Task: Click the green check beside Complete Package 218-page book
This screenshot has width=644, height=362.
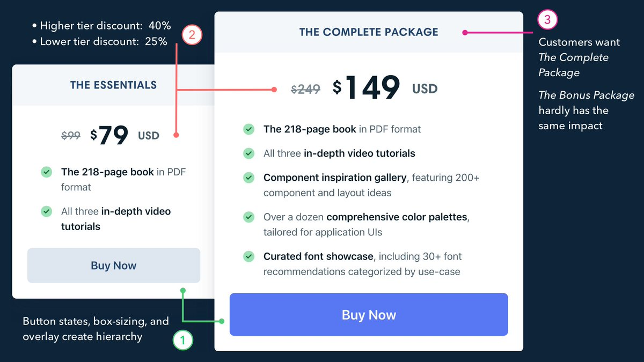Action: (248, 129)
